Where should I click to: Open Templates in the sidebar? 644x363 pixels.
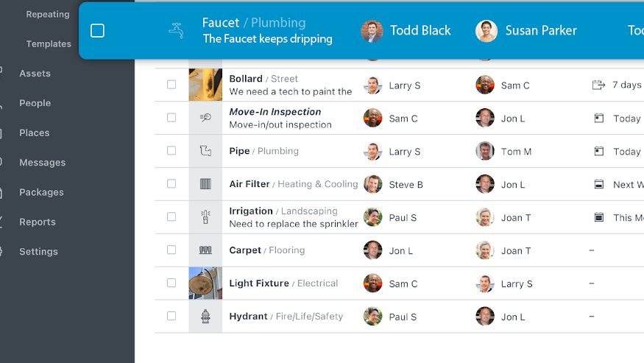49,44
